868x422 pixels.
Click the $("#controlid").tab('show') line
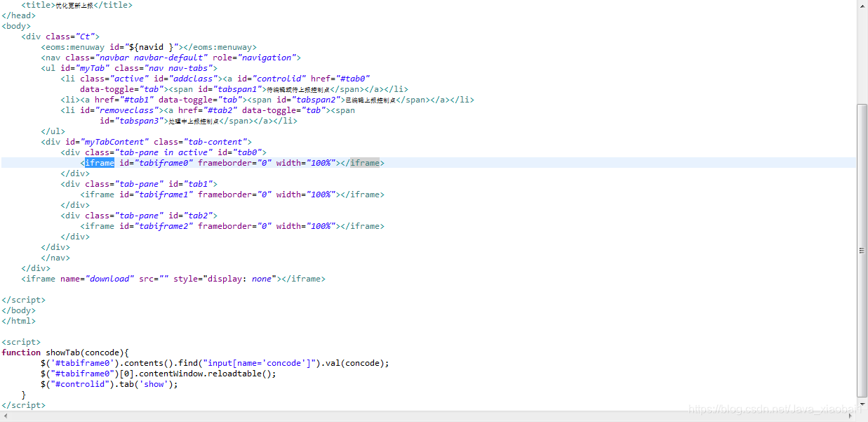coord(109,384)
